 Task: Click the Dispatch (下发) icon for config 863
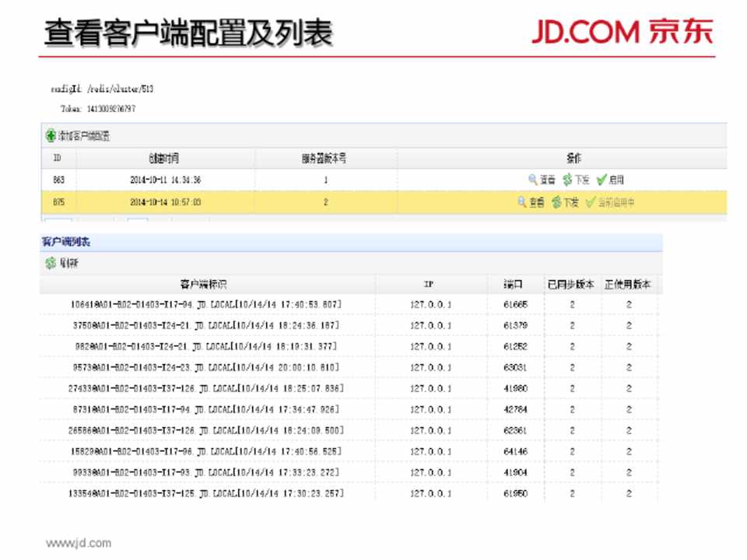[x=567, y=180]
